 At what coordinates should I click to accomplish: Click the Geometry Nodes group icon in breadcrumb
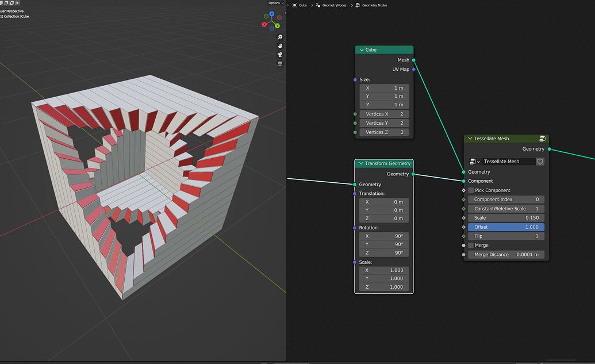pos(358,5)
